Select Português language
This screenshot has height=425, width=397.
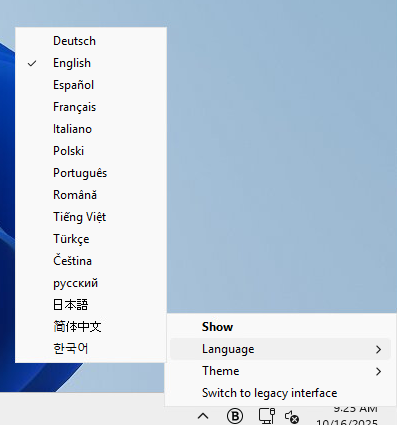[91, 173]
